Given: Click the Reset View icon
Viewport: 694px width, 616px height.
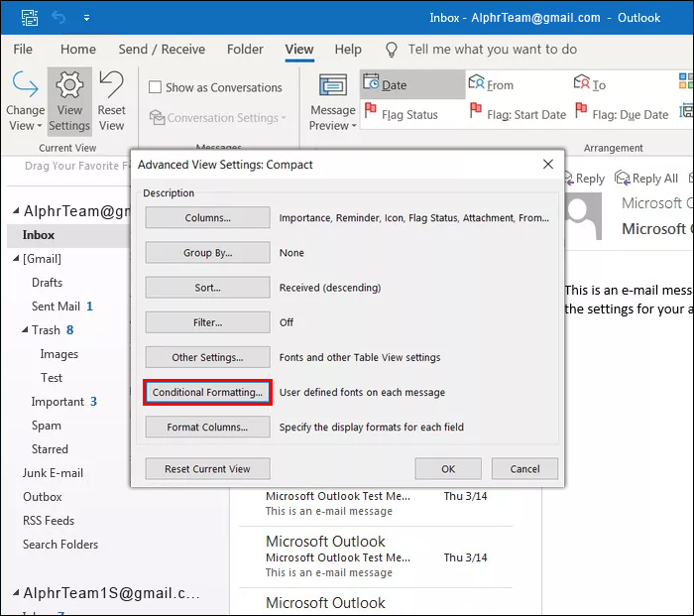Looking at the screenshot, I should click(111, 84).
